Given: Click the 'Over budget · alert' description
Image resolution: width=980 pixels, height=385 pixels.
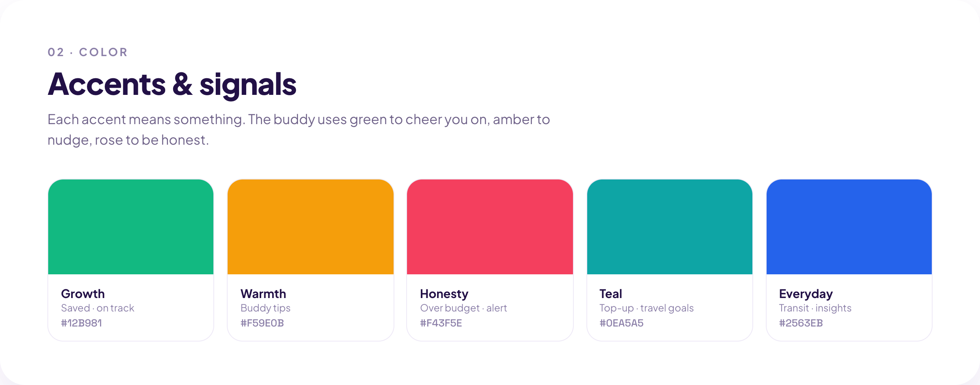Looking at the screenshot, I should pyautogui.click(x=464, y=308).
